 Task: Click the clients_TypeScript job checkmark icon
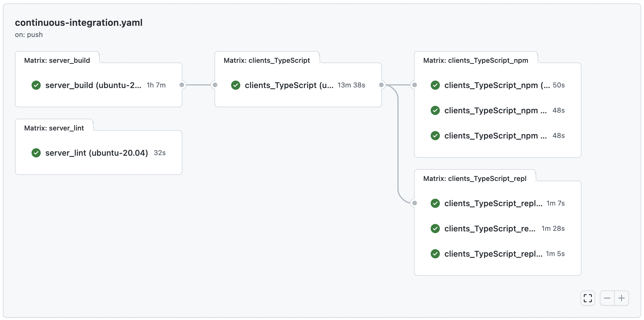click(x=236, y=85)
